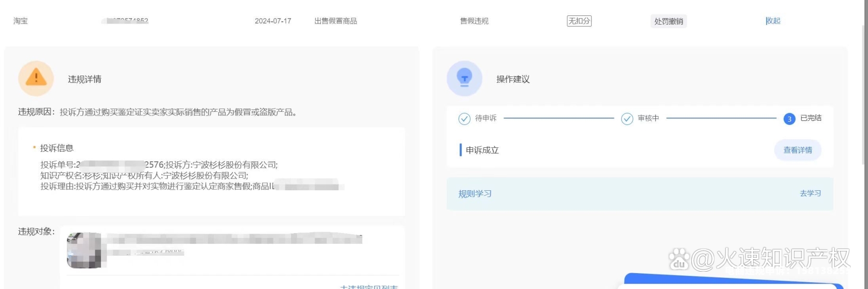Open 查看详情 for the appeal

[x=798, y=150]
